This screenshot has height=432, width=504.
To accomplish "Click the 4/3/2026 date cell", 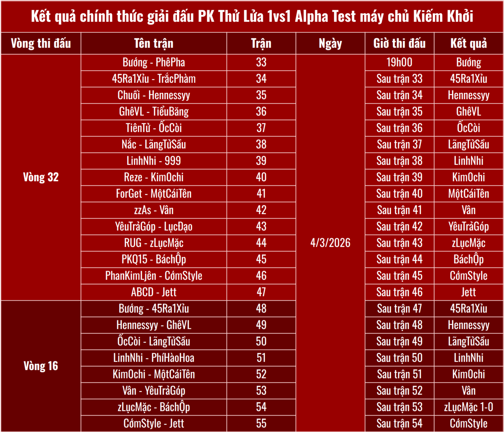I will click(x=330, y=243).
